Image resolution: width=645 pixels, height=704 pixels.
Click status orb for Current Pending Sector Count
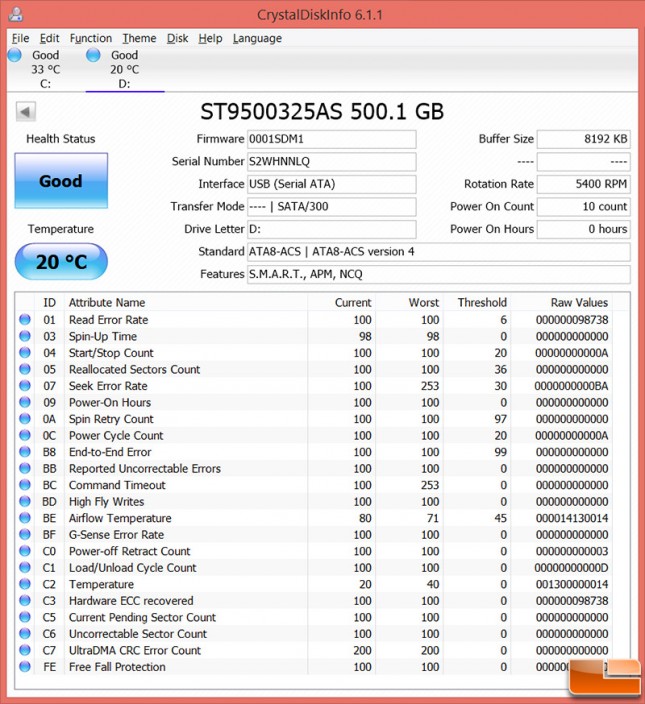coord(25,617)
